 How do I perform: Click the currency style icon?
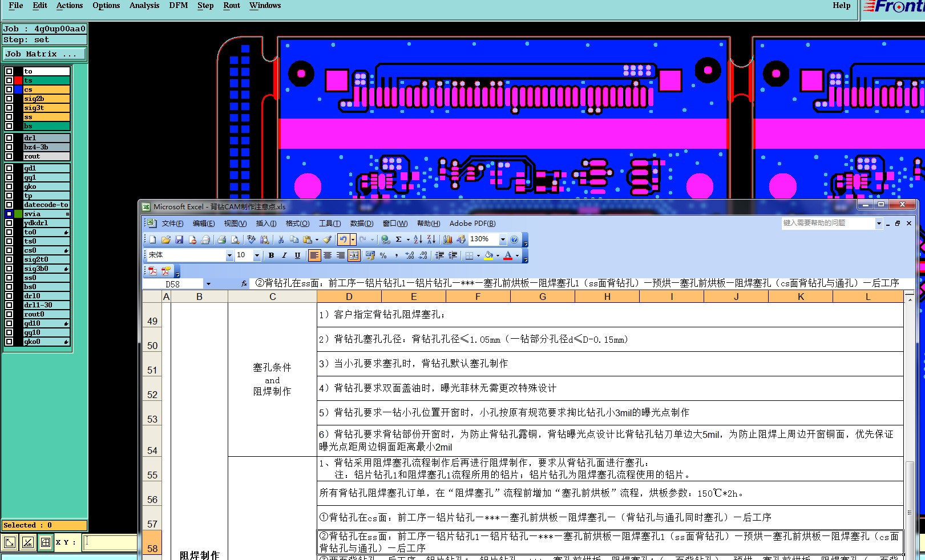point(370,255)
